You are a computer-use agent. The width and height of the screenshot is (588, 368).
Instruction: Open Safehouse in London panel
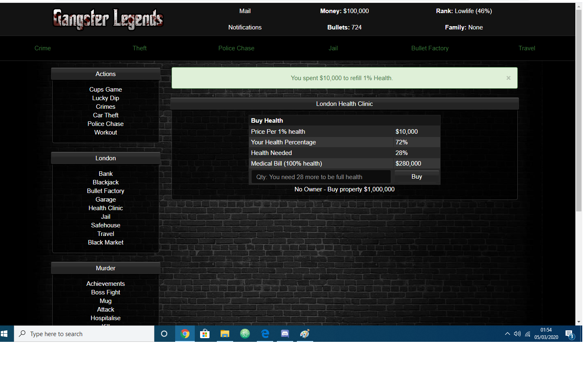(106, 225)
